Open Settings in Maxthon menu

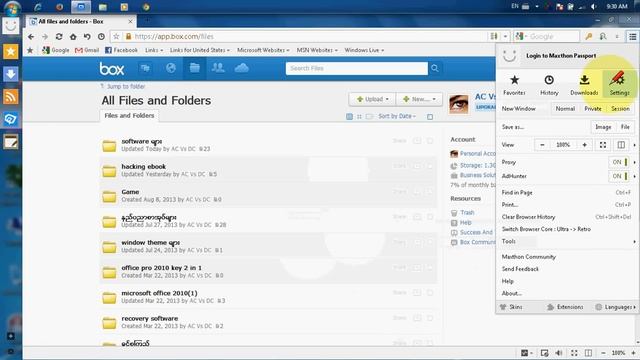pos(619,85)
